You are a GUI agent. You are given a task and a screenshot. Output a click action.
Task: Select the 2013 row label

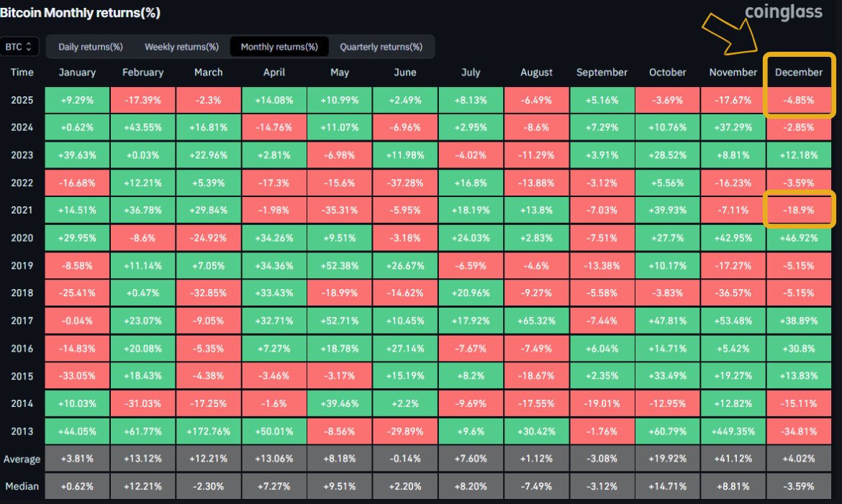coord(22,431)
